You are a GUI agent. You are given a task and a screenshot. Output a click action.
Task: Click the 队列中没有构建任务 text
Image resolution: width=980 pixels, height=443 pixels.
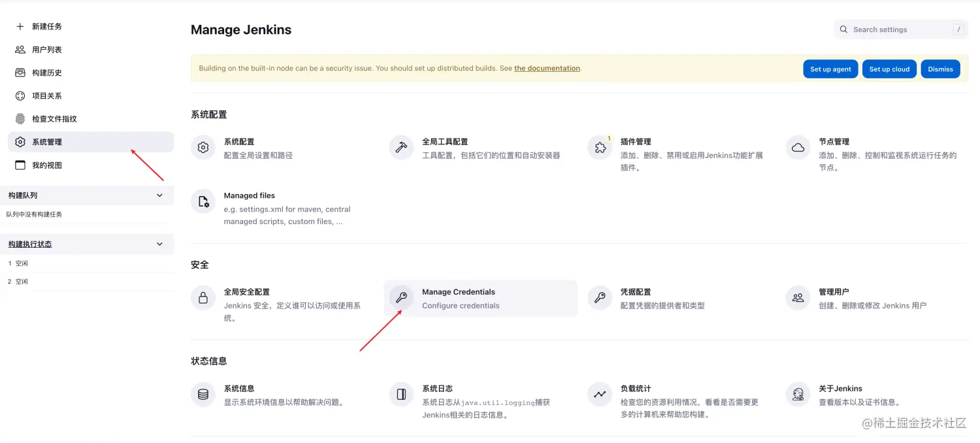[x=35, y=214]
